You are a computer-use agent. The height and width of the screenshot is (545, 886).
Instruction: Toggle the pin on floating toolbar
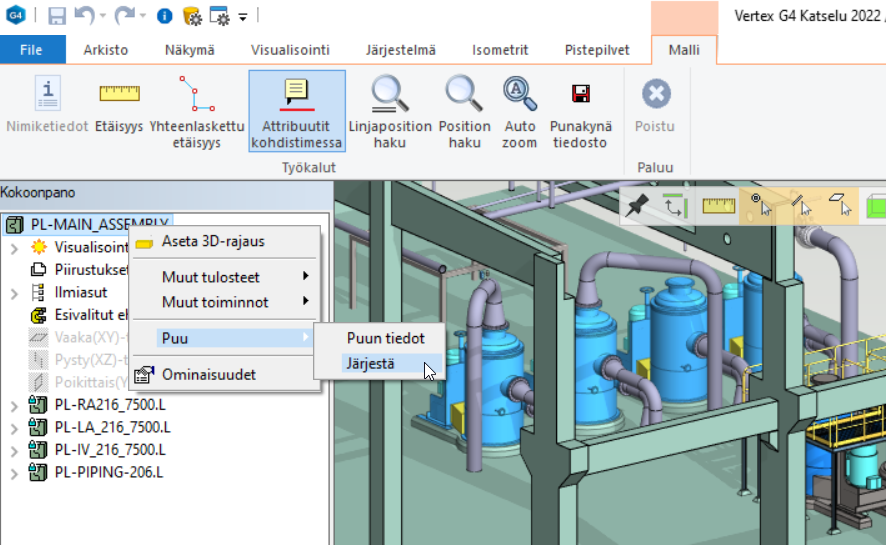(637, 207)
